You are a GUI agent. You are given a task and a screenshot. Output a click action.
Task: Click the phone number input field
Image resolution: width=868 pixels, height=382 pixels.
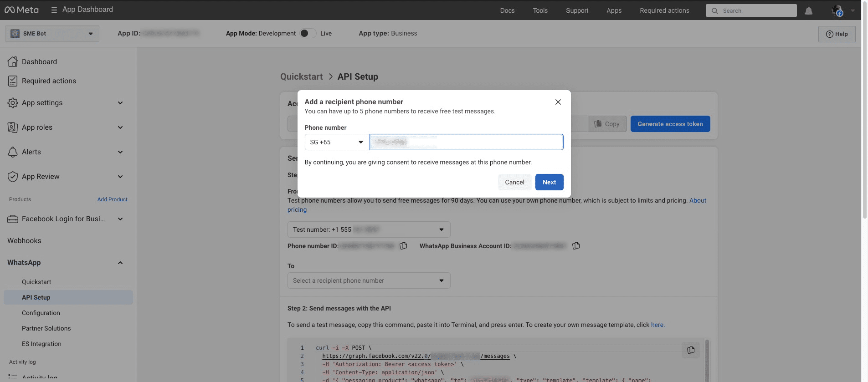466,142
